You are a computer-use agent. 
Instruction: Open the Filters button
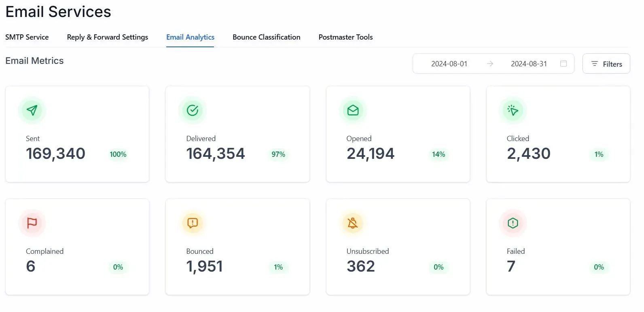pyautogui.click(x=606, y=63)
